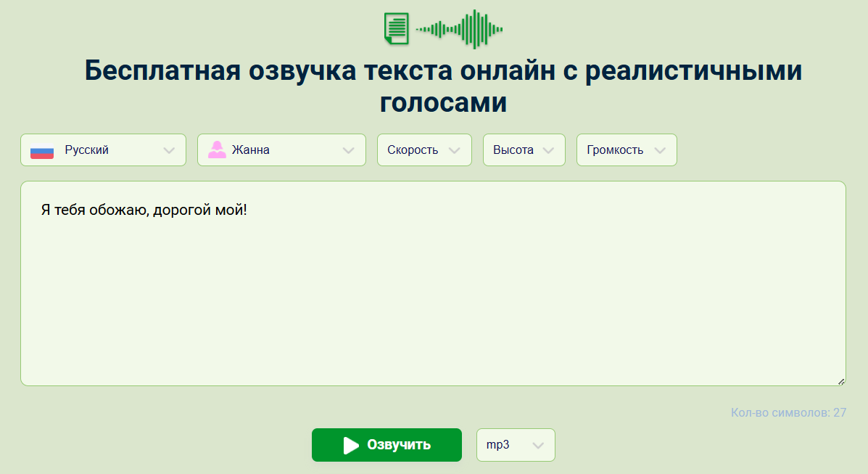This screenshot has height=474, width=868.
Task: Click the pink female avatar icon
Action: click(217, 150)
